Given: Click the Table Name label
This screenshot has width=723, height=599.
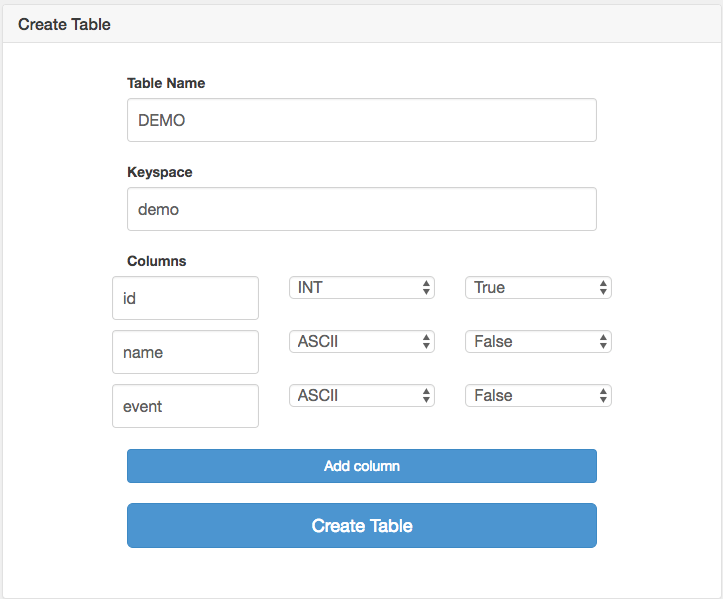Looking at the screenshot, I should [166, 83].
